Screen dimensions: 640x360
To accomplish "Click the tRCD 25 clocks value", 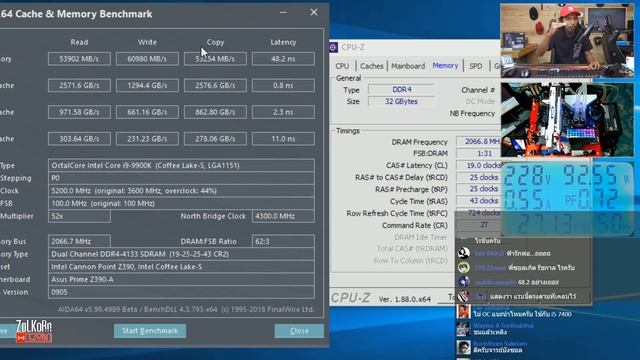I will [478, 177].
